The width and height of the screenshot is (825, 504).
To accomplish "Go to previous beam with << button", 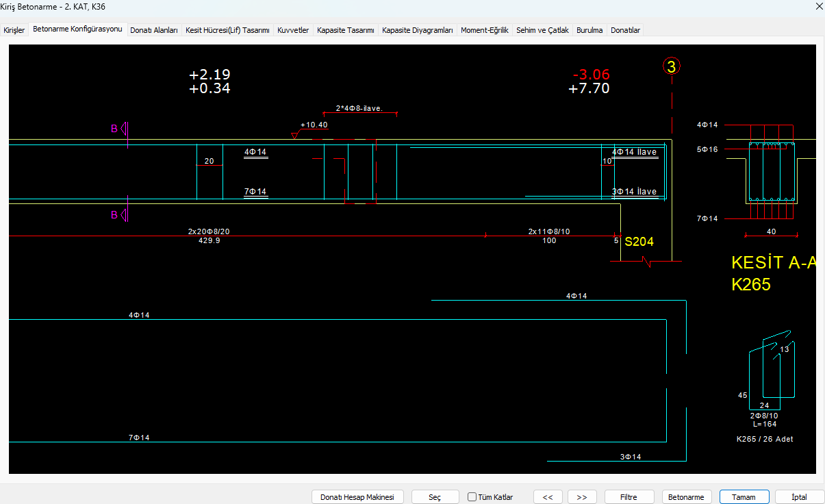I will [548, 497].
